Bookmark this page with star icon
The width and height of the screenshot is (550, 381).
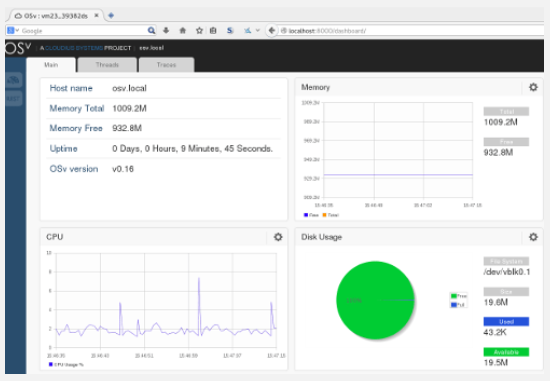[199, 31]
